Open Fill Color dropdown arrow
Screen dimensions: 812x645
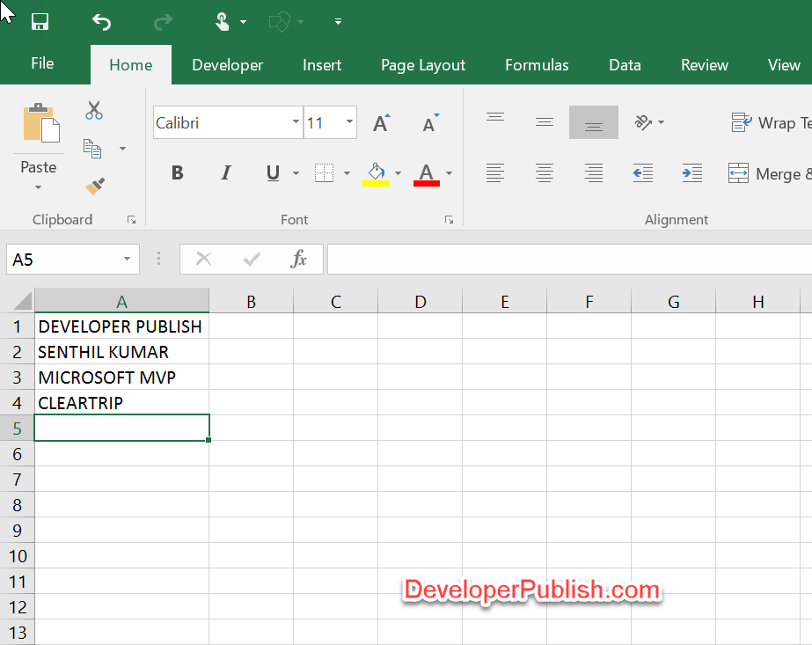[398, 173]
